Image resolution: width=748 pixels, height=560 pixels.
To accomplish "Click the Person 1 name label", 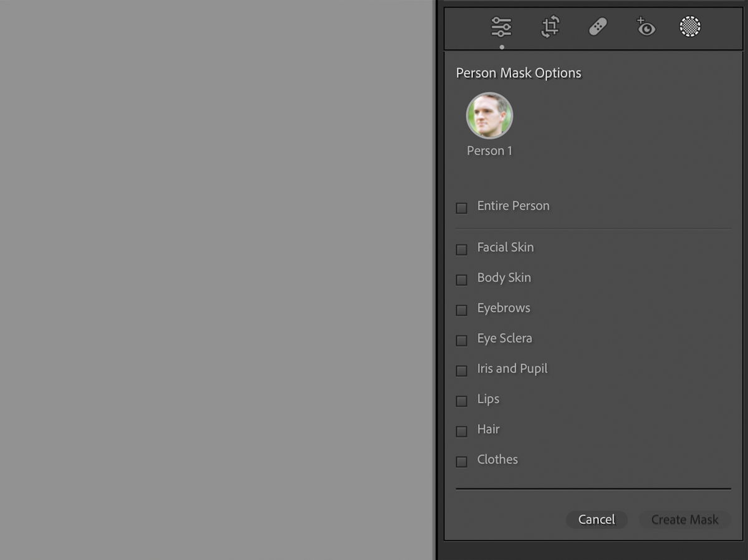I will [x=489, y=150].
